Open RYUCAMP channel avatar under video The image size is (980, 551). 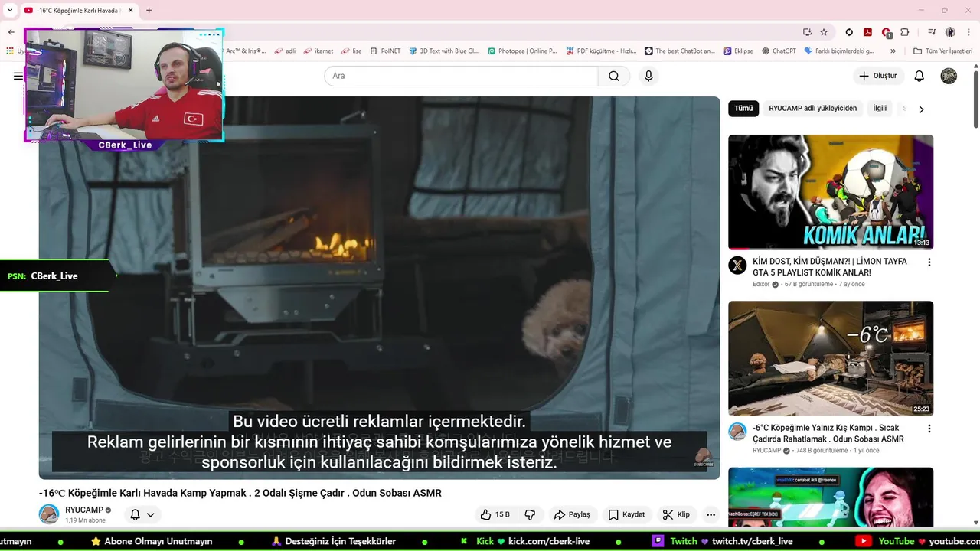49,514
